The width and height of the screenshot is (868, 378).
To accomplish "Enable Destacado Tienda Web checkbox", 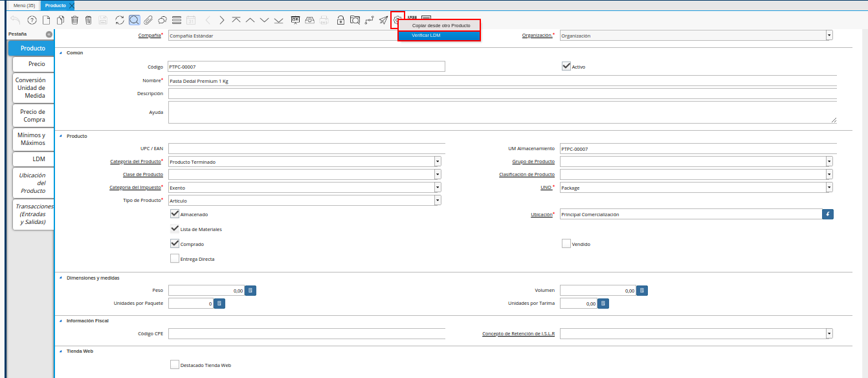I will [175, 364].
